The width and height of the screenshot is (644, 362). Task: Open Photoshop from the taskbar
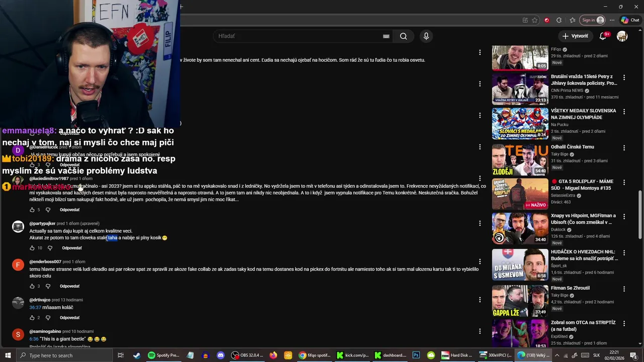(416, 355)
